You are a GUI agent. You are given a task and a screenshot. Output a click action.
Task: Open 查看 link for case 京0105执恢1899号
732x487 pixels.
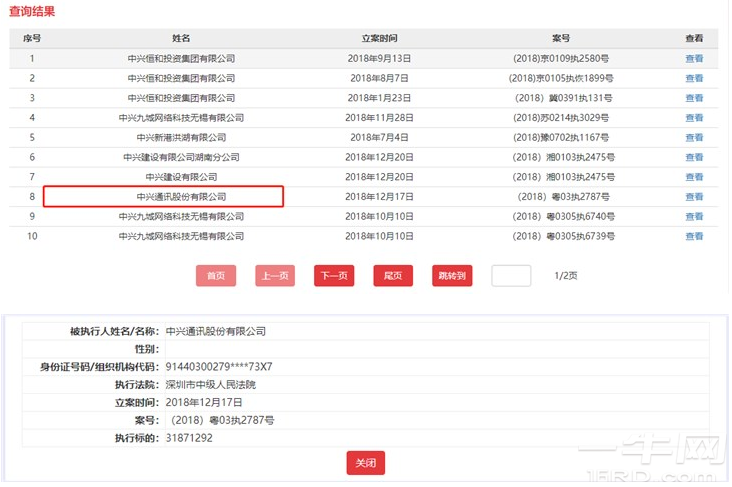(x=694, y=78)
